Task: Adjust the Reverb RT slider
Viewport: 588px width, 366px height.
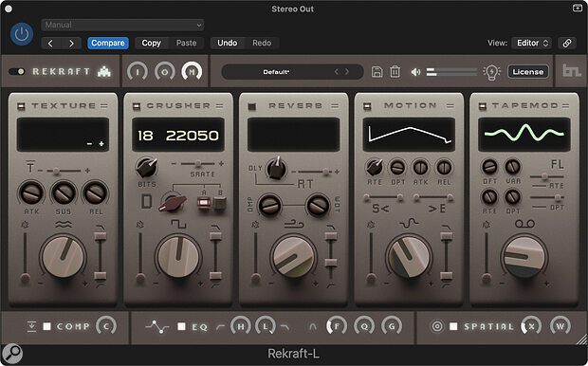Action: [316, 172]
